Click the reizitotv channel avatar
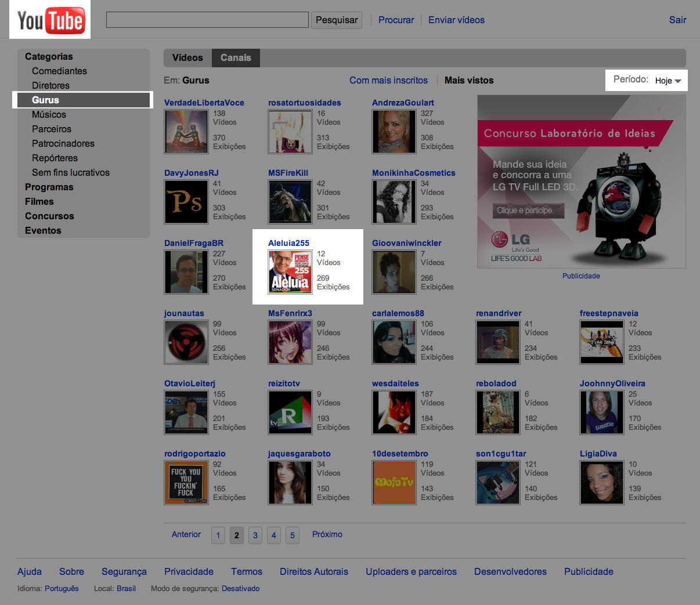Screen dimensions: 700x605 tap(290, 412)
